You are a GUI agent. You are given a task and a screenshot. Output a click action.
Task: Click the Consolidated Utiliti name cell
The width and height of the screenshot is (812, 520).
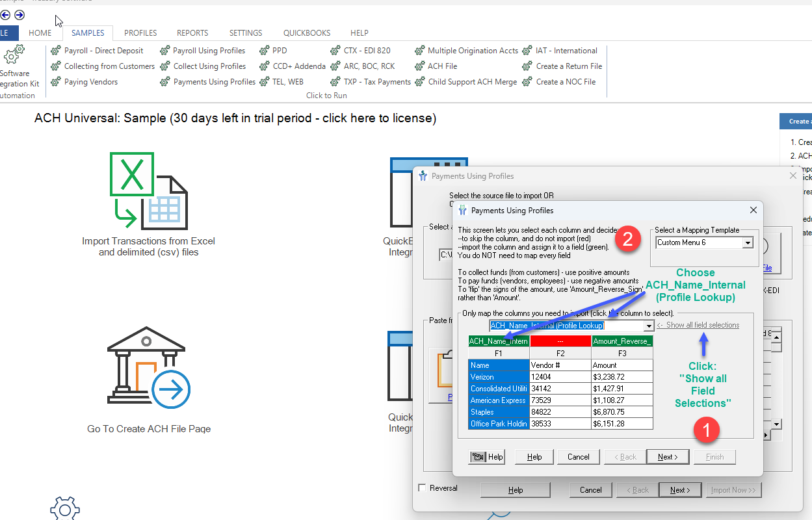(499, 389)
